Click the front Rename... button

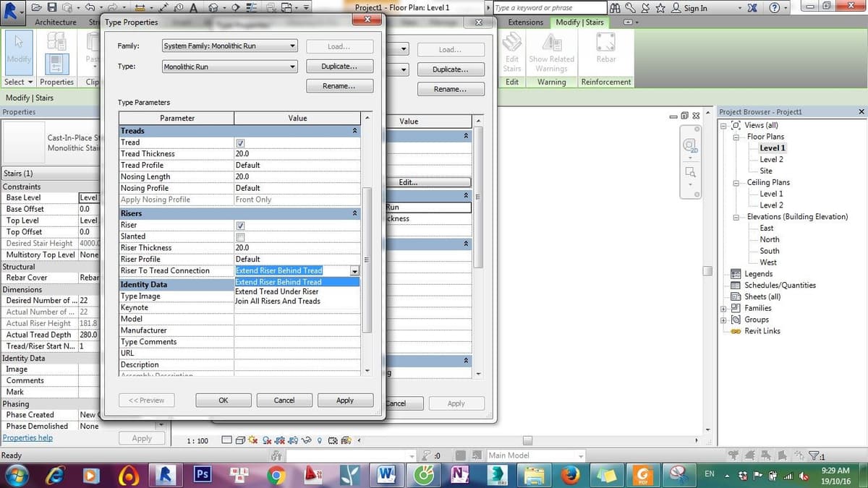[x=340, y=86]
